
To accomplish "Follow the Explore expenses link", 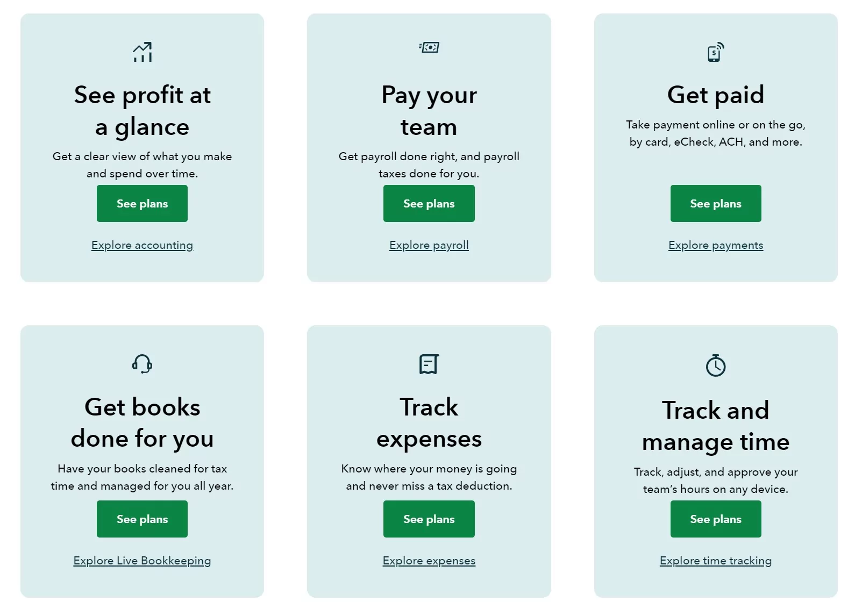I will pyautogui.click(x=429, y=561).
